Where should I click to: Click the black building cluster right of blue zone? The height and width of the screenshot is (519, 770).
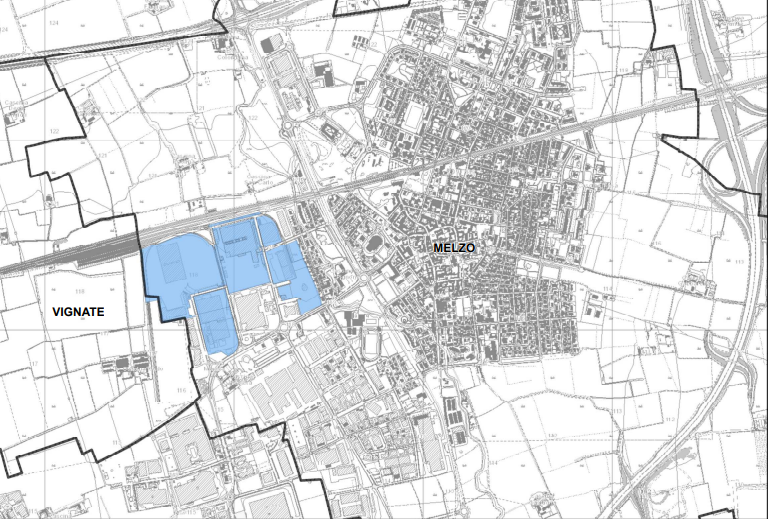(352, 322)
